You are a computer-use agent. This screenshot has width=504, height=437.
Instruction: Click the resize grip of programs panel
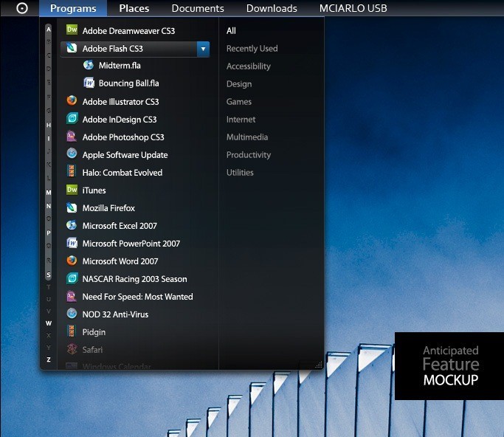pos(319,365)
